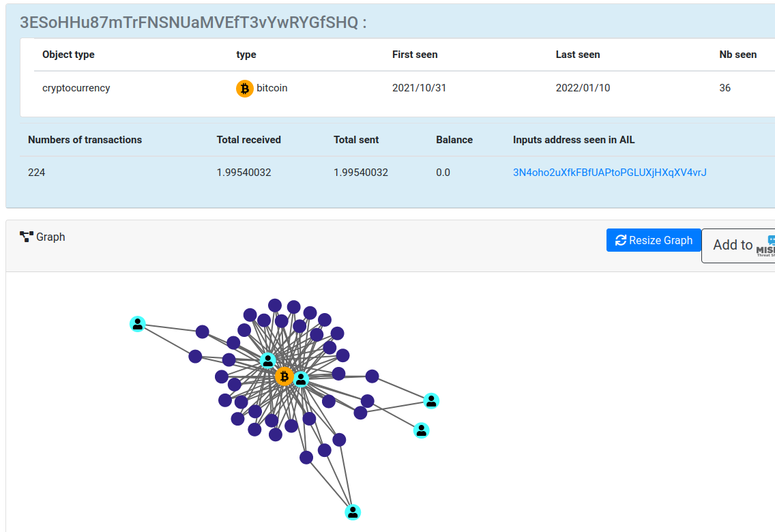Click the Balance header

(454, 140)
